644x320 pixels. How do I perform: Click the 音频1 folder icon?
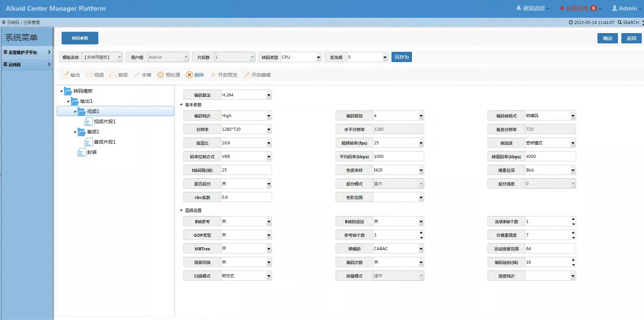point(82,132)
